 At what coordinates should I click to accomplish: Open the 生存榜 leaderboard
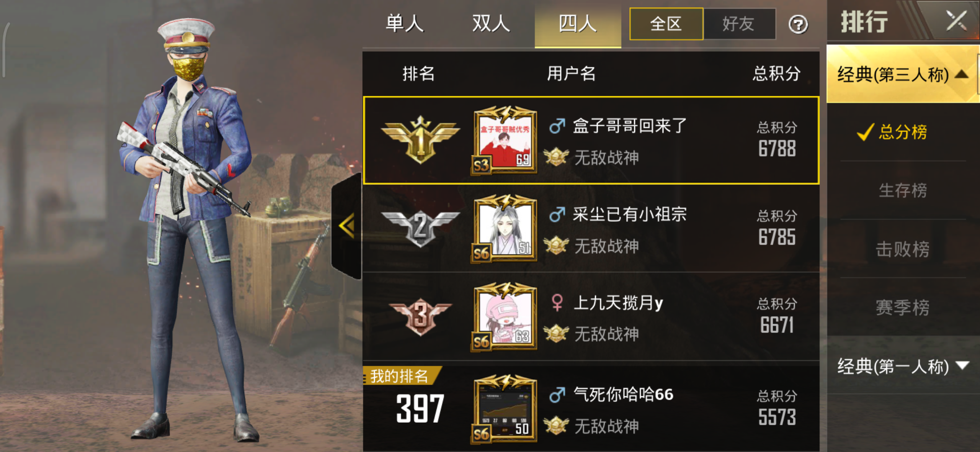[903, 190]
